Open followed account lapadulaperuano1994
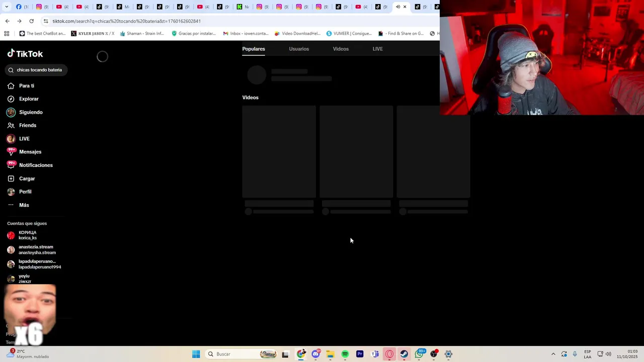644x362 pixels. click(x=34, y=264)
